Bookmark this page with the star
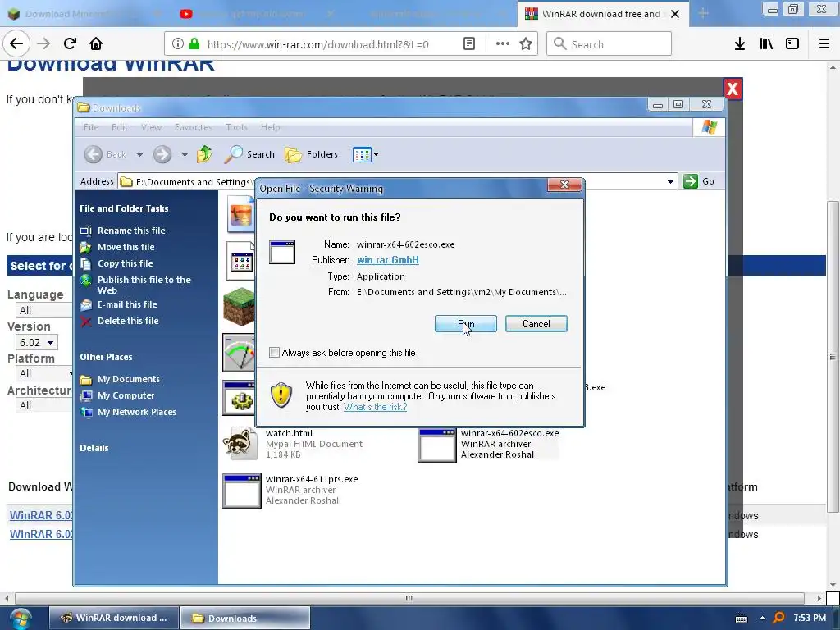Image resolution: width=840 pixels, height=630 pixels. pyautogui.click(x=526, y=44)
